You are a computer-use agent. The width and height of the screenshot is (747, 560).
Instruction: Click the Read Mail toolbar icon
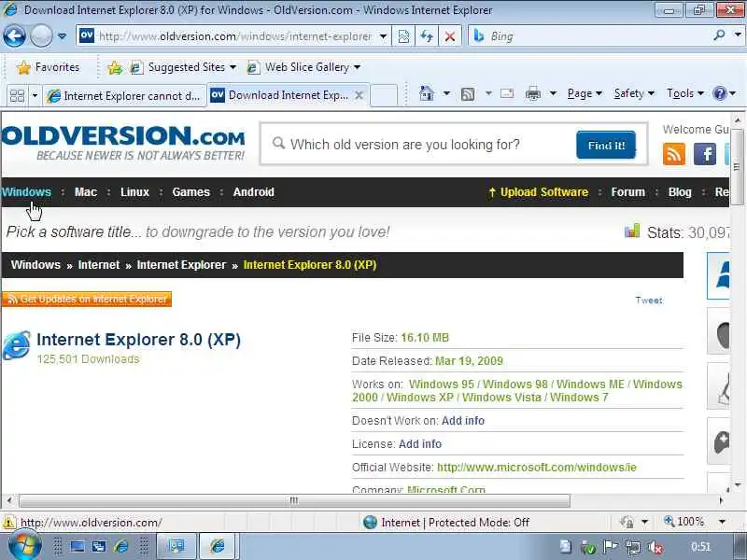tap(507, 93)
